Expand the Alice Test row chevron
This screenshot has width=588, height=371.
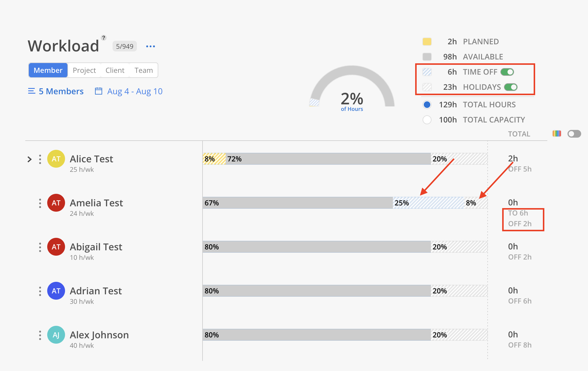coord(29,159)
